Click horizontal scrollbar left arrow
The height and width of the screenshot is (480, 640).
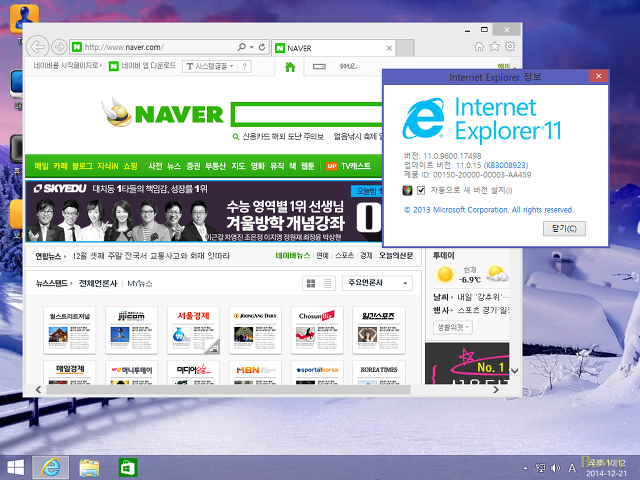38,390
